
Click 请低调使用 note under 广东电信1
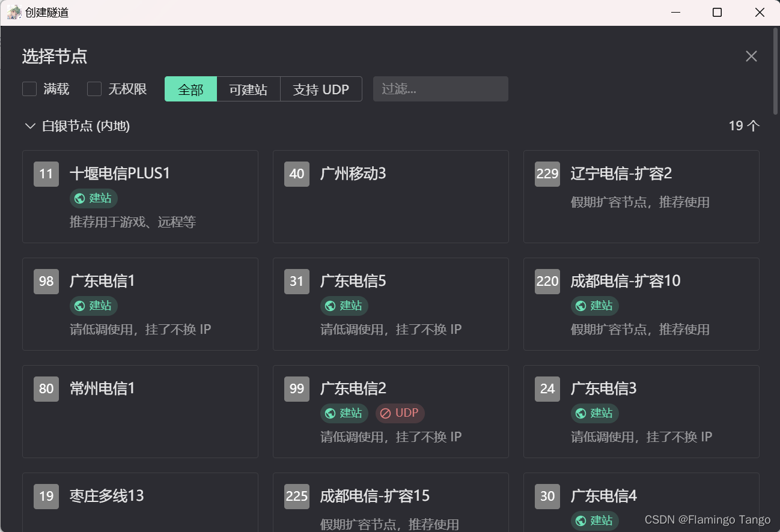coord(140,330)
